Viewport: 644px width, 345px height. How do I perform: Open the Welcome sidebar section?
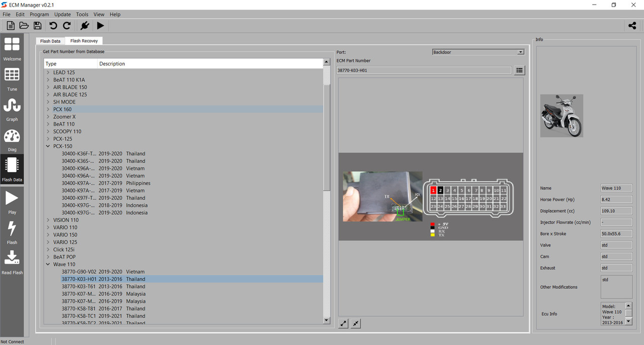coord(12,49)
